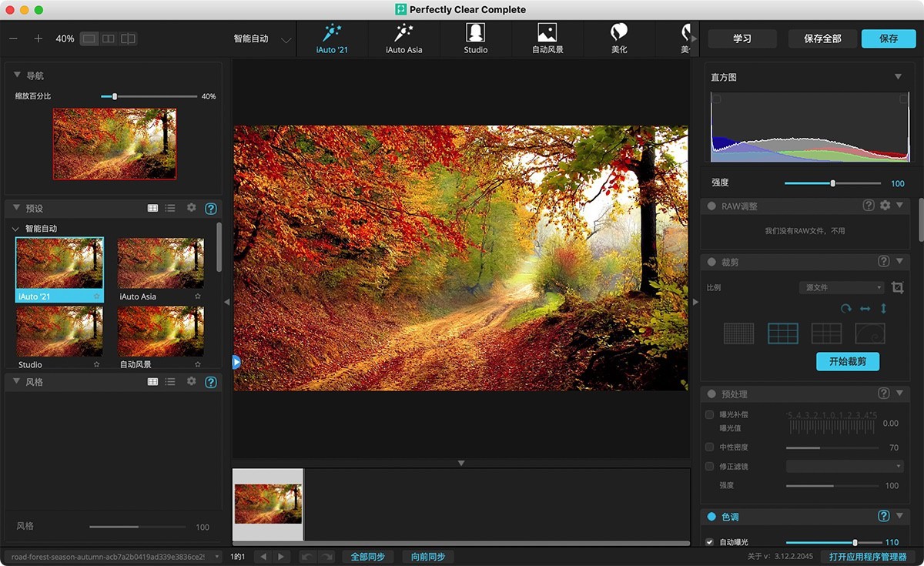Click the flip horizontal icon in 裁剪 panel
Viewport: 924px width, 566px height.
point(865,308)
